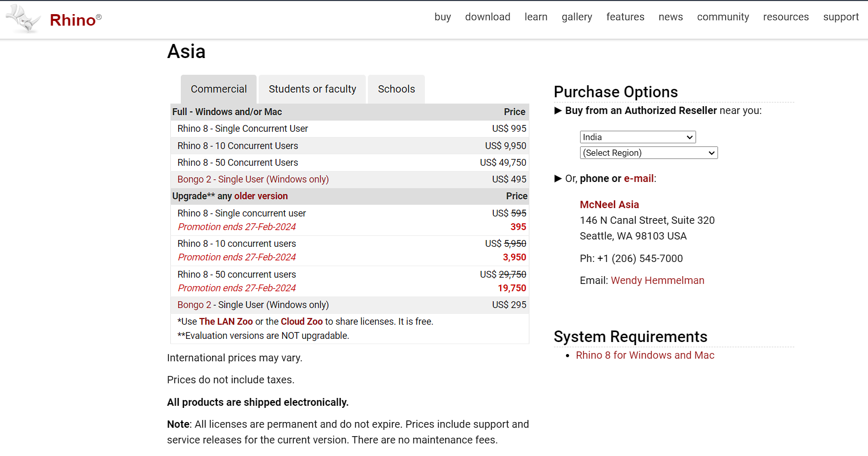Image resolution: width=868 pixels, height=456 pixels.
Task: Open the Select Region dropdown
Action: pyautogui.click(x=649, y=153)
